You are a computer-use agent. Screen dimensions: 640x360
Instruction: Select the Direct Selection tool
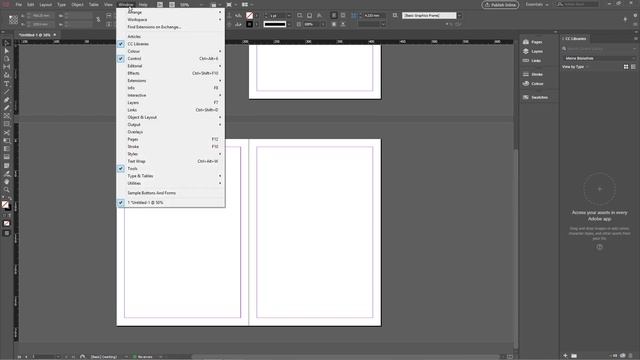(x=7, y=51)
